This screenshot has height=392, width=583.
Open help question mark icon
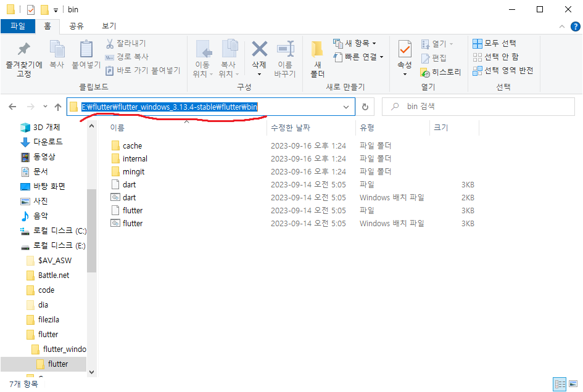(x=575, y=27)
